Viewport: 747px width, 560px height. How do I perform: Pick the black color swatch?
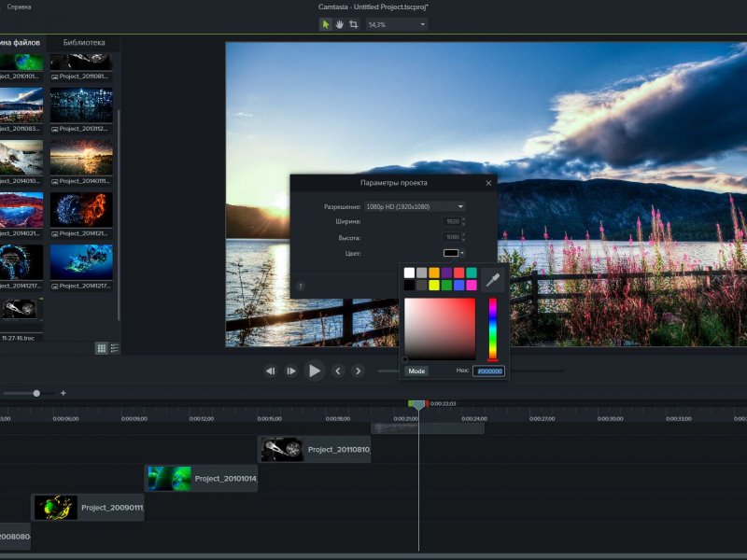(409, 285)
